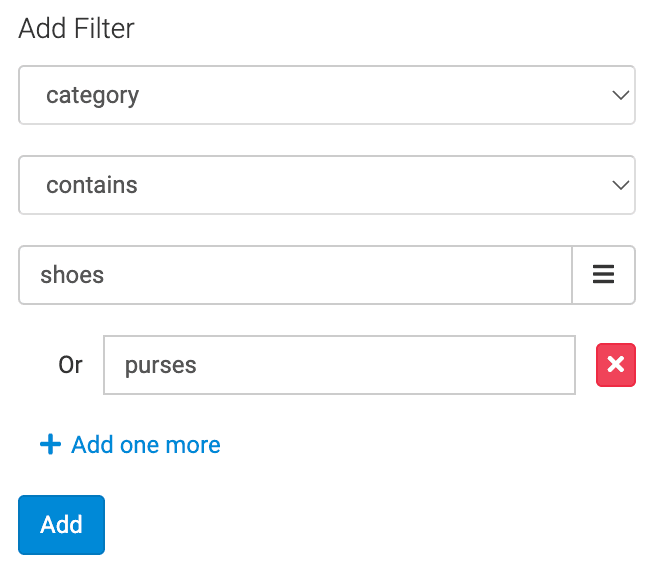
Task: Click the word purses in the Or row
Action: click(160, 365)
